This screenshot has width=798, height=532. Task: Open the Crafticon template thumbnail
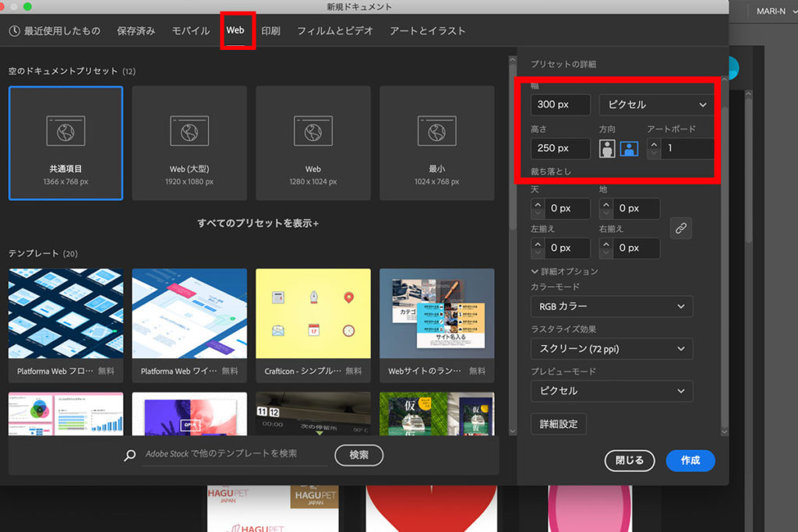(312, 313)
